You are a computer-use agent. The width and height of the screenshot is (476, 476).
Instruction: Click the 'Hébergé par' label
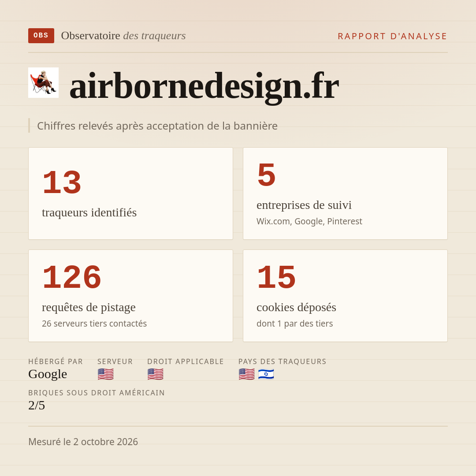56,361
